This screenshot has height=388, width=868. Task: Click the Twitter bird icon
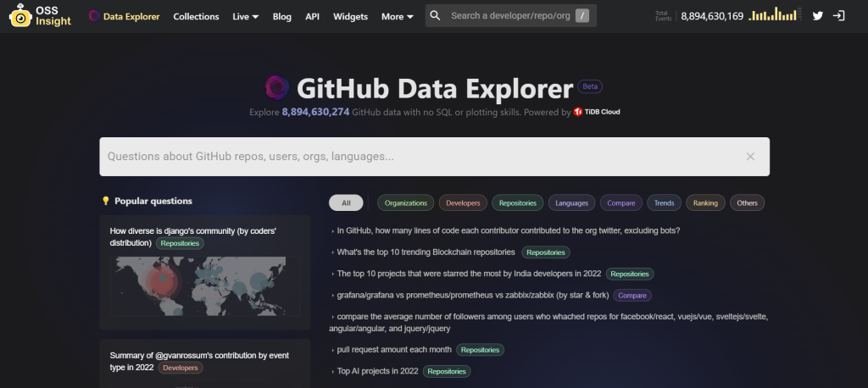pos(817,16)
